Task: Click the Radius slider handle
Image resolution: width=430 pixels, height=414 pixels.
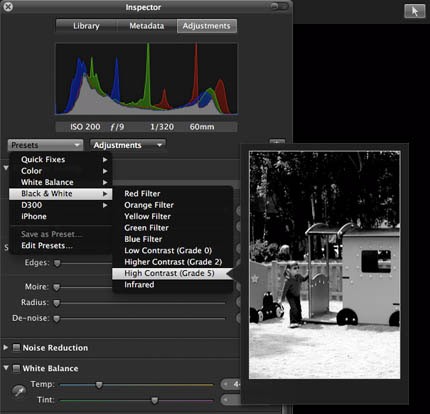Action: [x=57, y=303]
